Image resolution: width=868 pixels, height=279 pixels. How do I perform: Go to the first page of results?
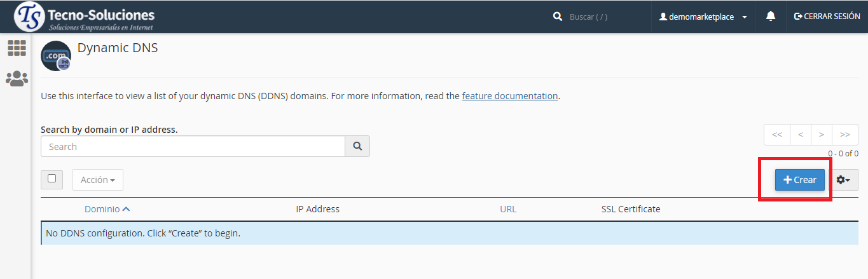[777, 135]
